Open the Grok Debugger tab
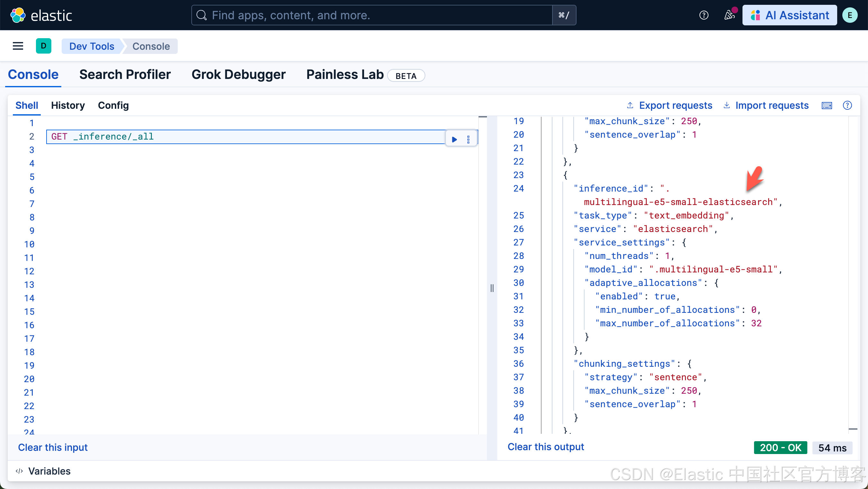Image resolution: width=868 pixels, height=489 pixels. click(238, 74)
